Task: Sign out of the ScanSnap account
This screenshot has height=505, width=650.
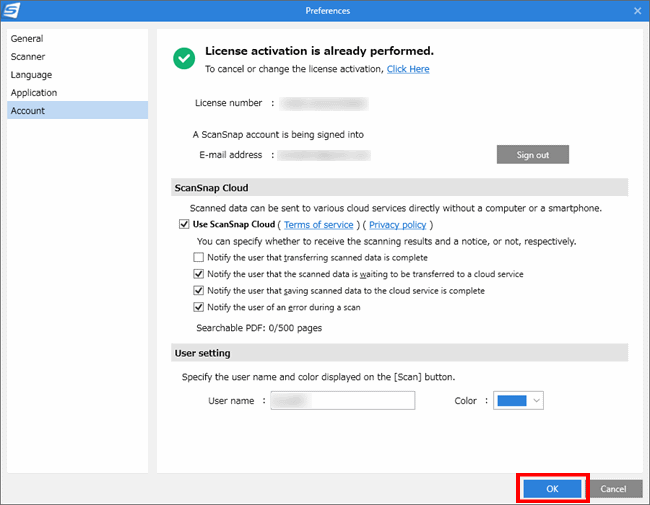Action: [532, 155]
